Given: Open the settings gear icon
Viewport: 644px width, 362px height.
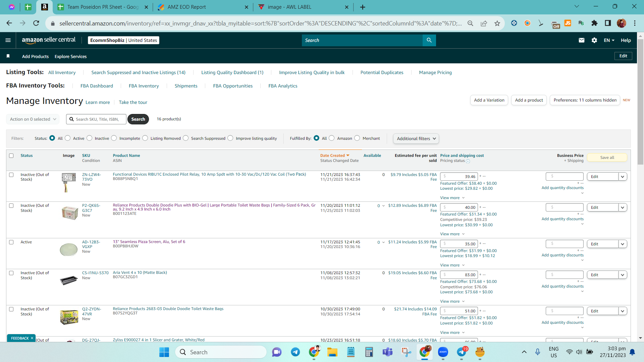Looking at the screenshot, I should (594, 40).
